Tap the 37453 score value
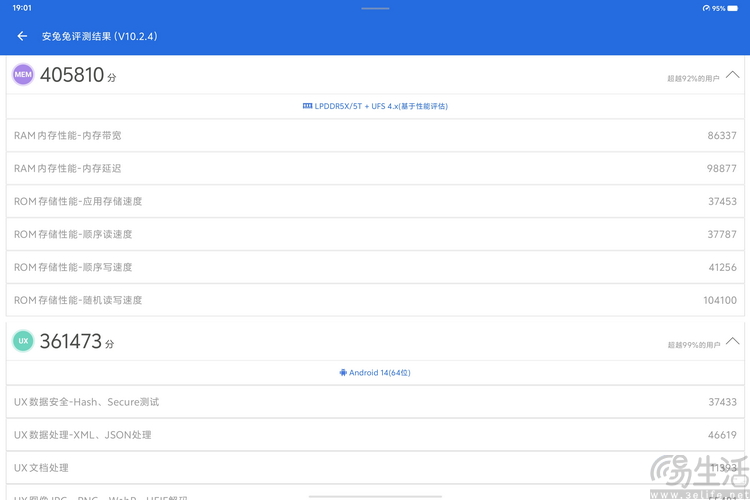Image resolution: width=750 pixels, height=500 pixels. (x=722, y=201)
